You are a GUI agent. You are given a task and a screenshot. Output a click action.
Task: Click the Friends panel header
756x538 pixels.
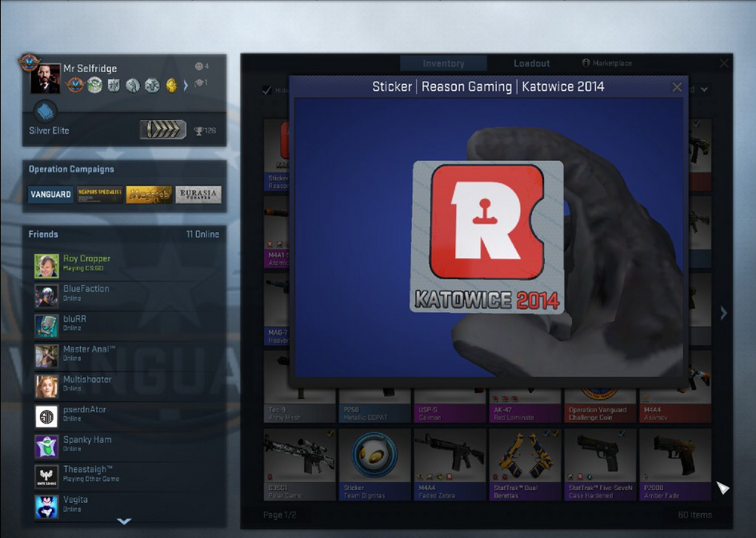click(43, 234)
